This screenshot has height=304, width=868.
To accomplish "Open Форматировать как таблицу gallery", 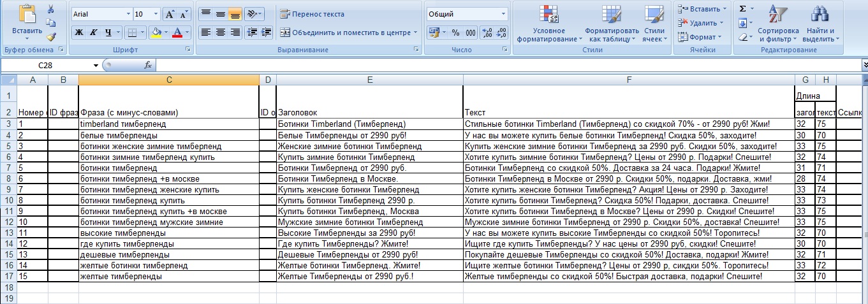I will (612, 24).
